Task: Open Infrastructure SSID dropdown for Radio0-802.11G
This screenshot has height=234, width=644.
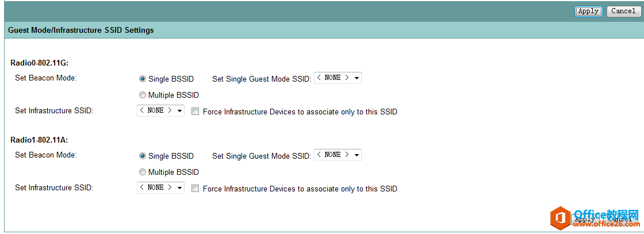Action: 160,110
